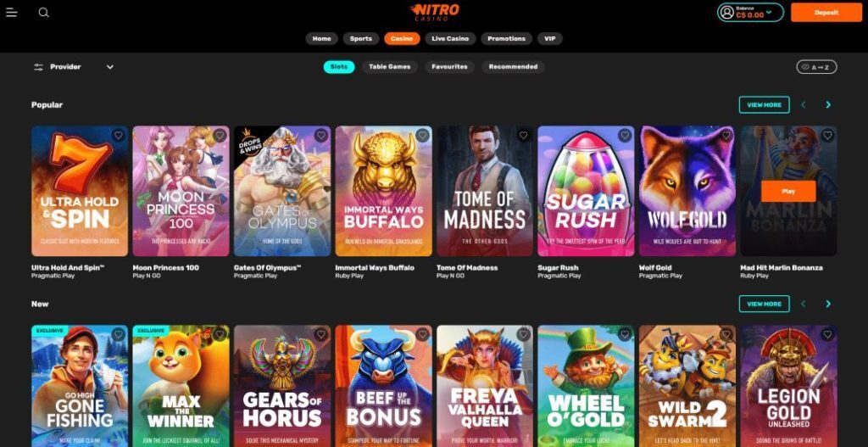Click the Tome Of Madness title text
Image resolution: width=868 pixels, height=447 pixels.
pyautogui.click(x=467, y=267)
